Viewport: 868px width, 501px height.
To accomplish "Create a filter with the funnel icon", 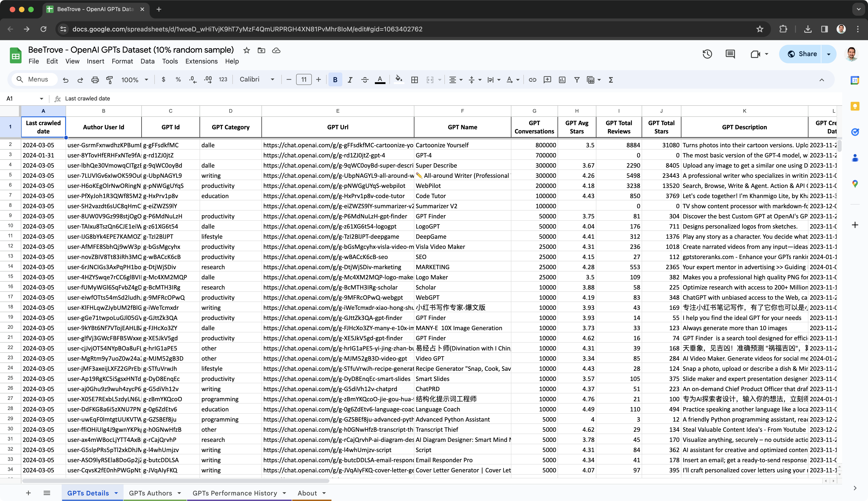I will coord(577,80).
